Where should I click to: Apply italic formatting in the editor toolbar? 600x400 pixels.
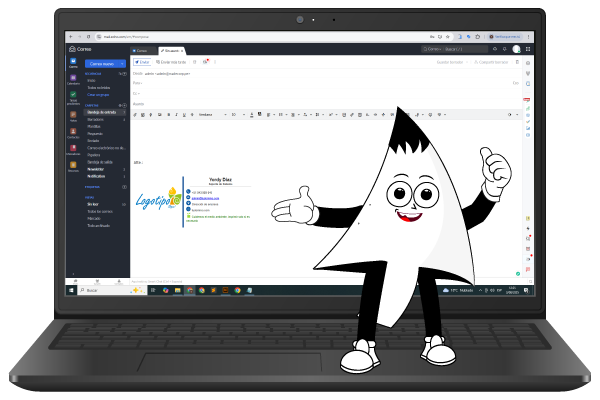177,114
